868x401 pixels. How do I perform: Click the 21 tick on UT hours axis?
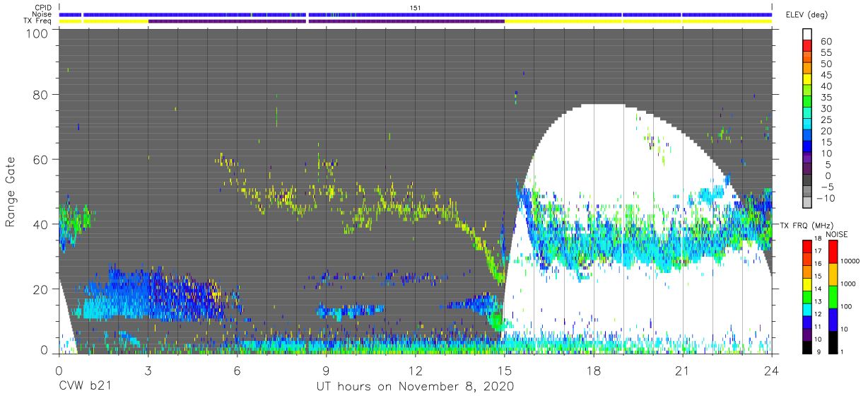click(683, 370)
